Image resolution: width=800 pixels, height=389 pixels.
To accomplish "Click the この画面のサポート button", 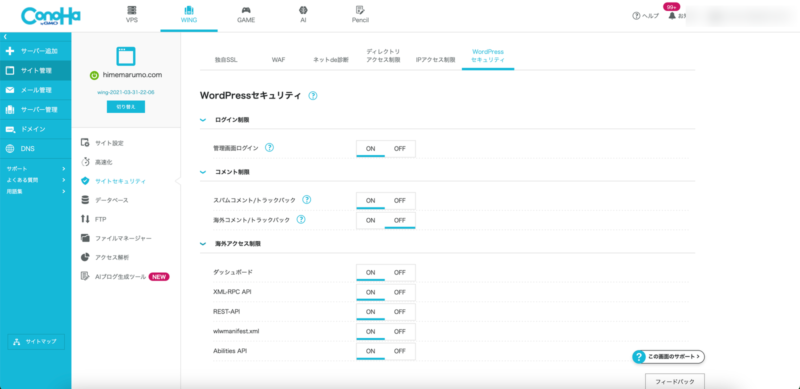I will coord(668,357).
